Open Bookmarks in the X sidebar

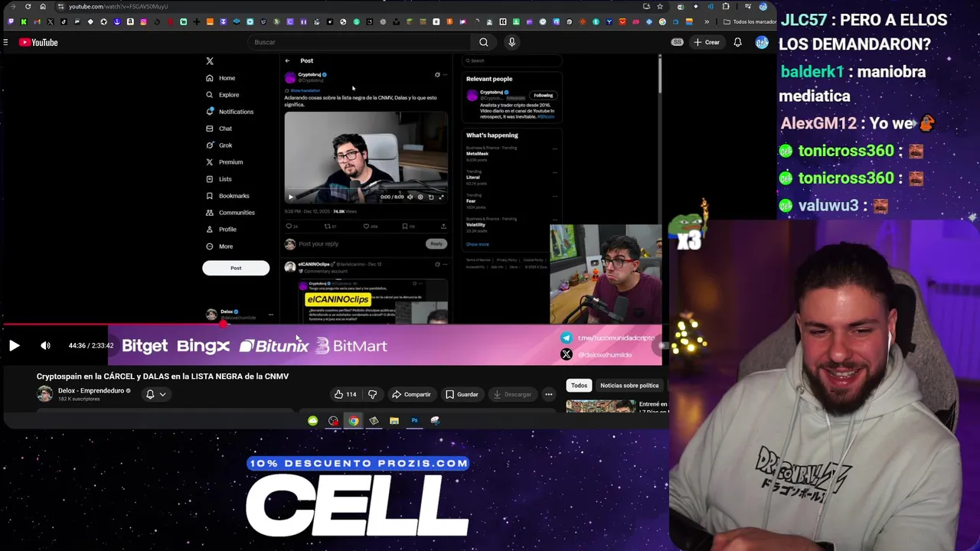227,196
